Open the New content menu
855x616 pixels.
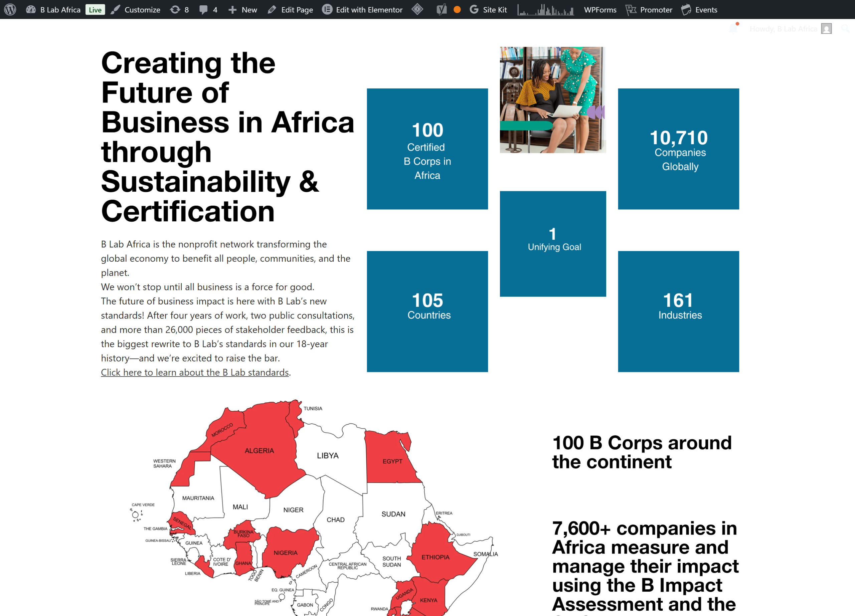243,9
